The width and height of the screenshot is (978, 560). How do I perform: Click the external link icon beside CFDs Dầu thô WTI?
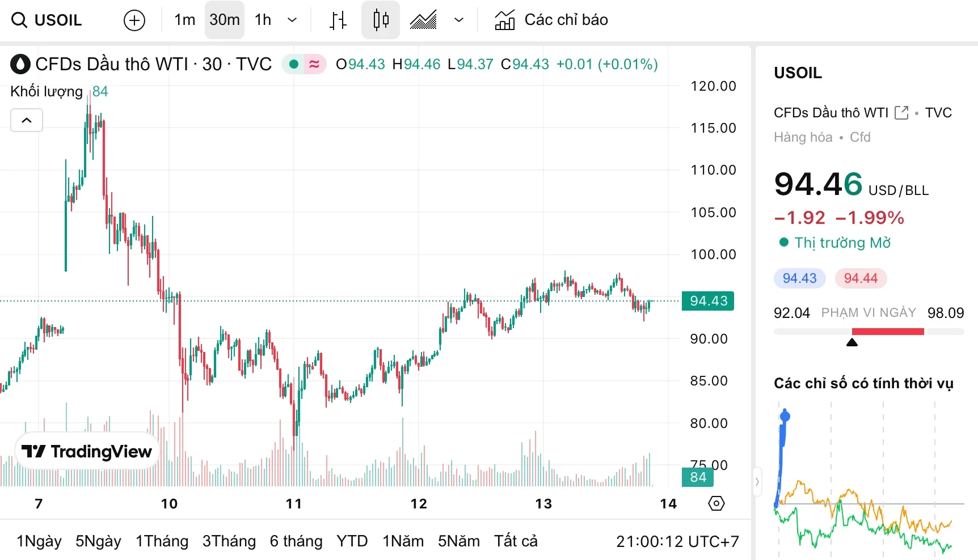(901, 113)
